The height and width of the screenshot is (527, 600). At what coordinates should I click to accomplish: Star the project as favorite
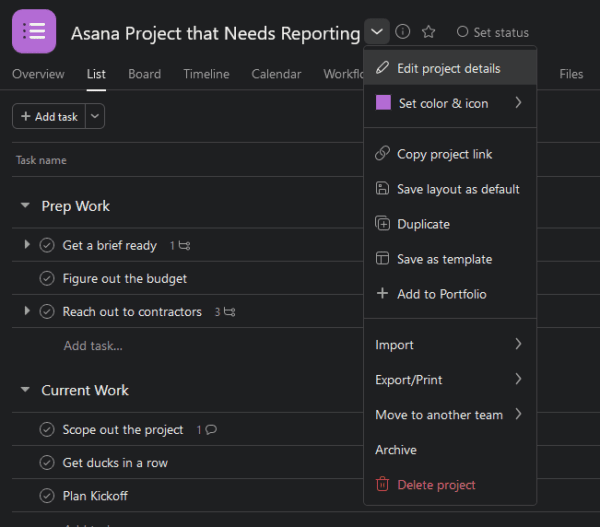[428, 31]
